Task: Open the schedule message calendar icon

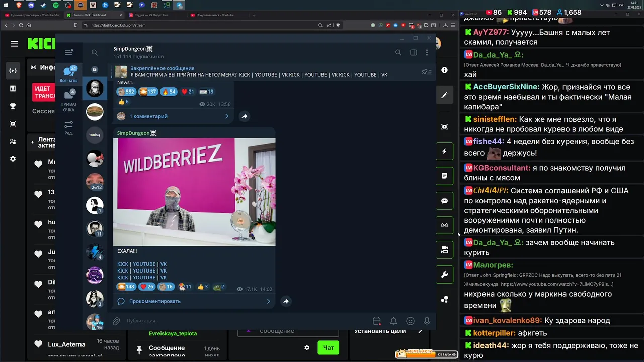Action: click(x=377, y=321)
